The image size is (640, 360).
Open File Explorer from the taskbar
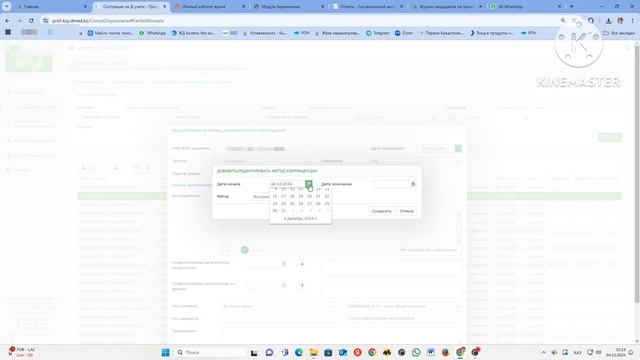[313, 352]
